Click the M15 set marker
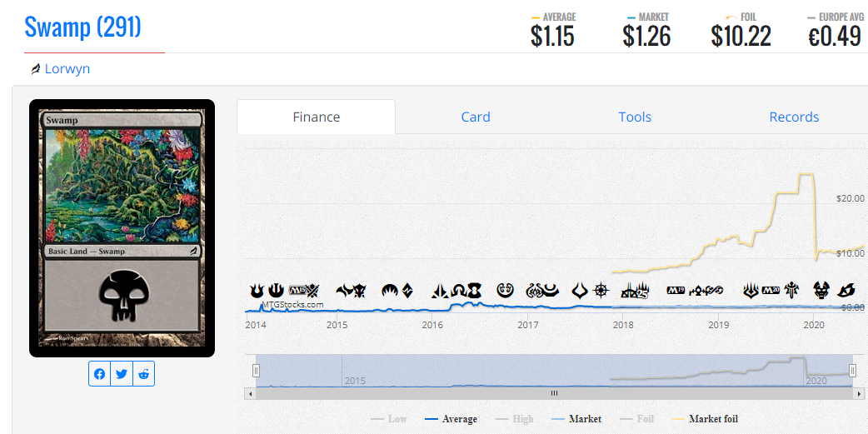The image size is (868, 434). point(298,290)
